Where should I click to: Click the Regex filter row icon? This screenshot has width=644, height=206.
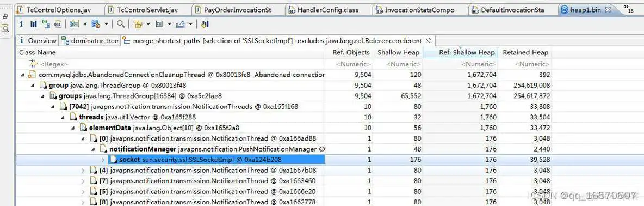click(x=33, y=64)
